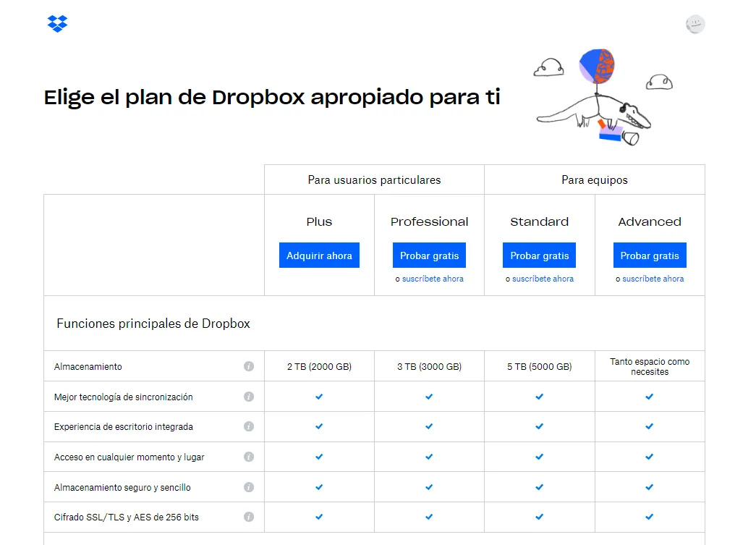Click Advanced checkmark for Mejor tecnología de sincronización
756x545 pixels.
(650, 397)
